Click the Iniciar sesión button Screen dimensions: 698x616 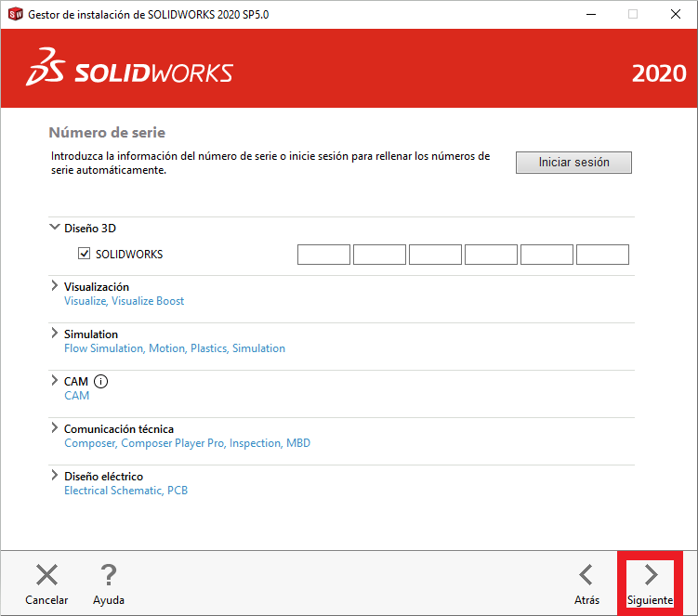point(573,163)
